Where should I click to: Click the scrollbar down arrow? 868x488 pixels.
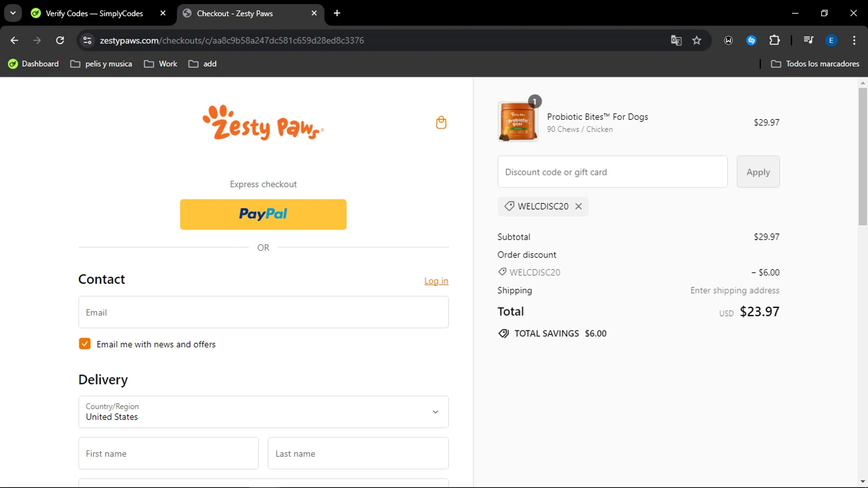coord(863,482)
